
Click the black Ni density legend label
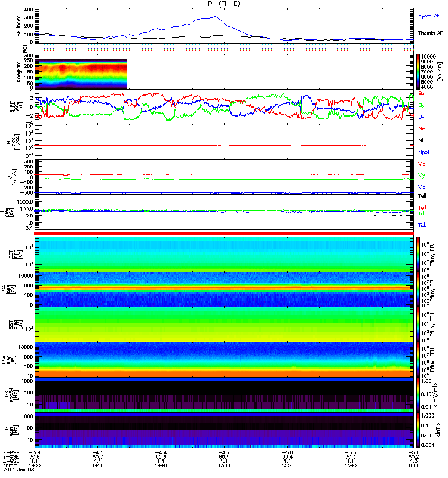pos(421,140)
